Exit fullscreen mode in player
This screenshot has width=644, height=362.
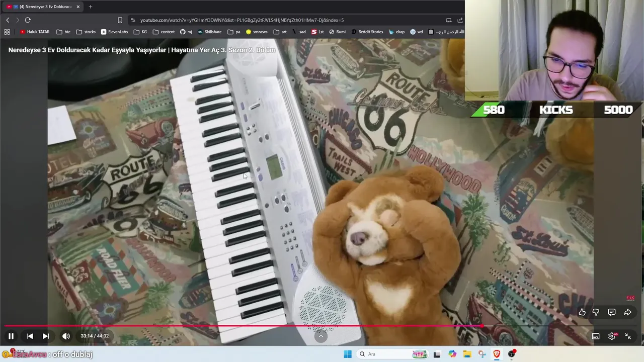coord(628,336)
